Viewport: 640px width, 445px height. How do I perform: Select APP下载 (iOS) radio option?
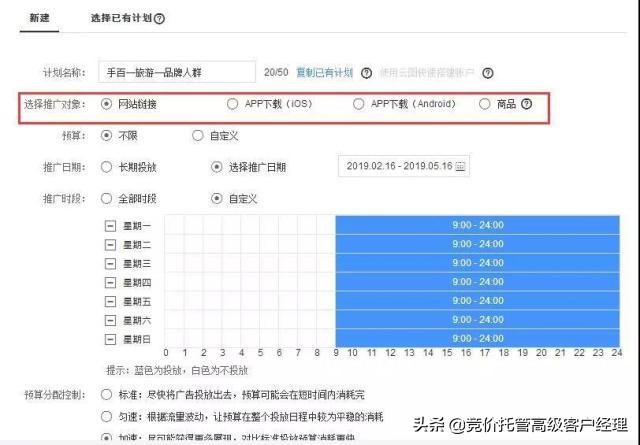click(232, 104)
